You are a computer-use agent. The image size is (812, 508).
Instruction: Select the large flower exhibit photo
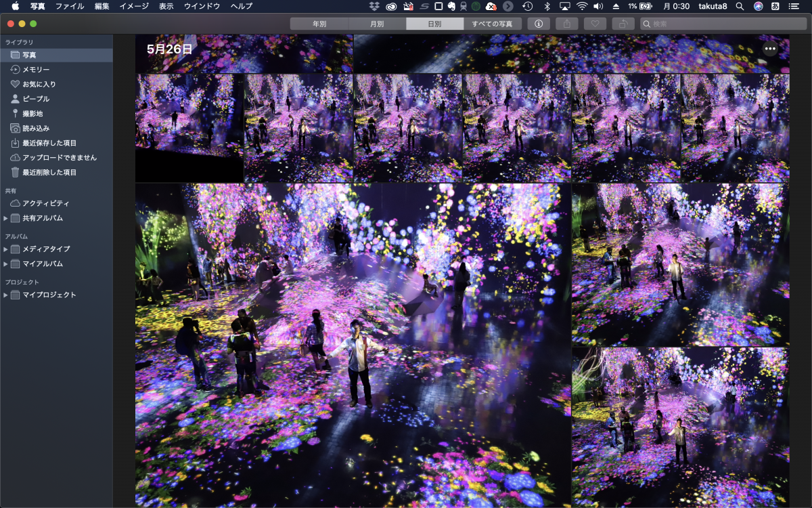[353, 345]
